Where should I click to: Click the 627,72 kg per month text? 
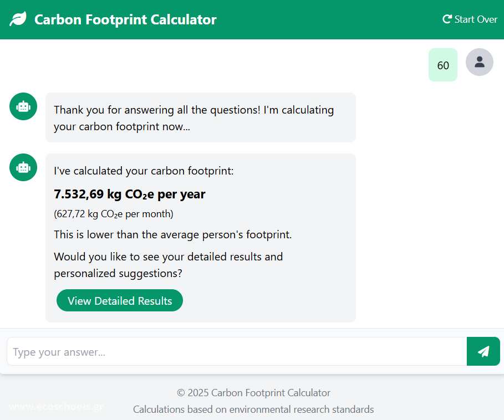click(x=114, y=214)
